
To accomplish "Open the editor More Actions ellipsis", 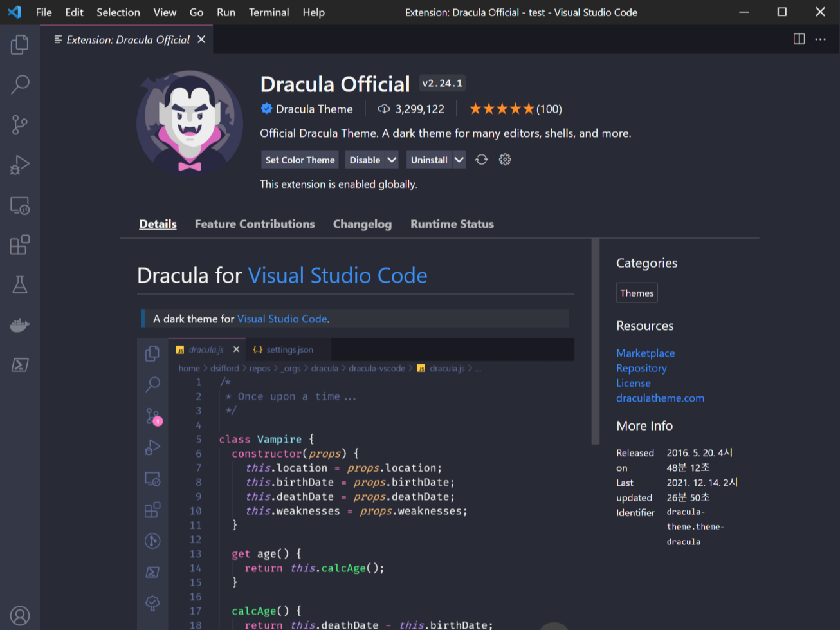I will 821,39.
